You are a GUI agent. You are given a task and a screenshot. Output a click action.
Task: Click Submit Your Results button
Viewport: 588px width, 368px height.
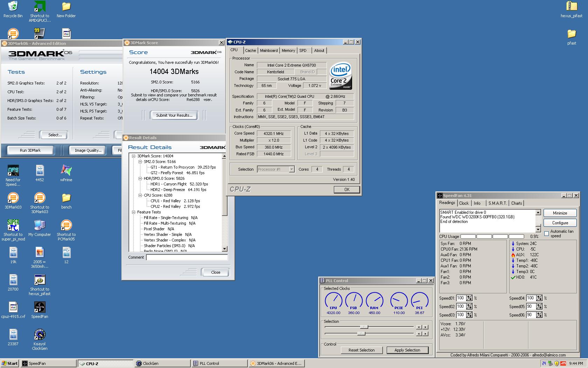point(174,115)
